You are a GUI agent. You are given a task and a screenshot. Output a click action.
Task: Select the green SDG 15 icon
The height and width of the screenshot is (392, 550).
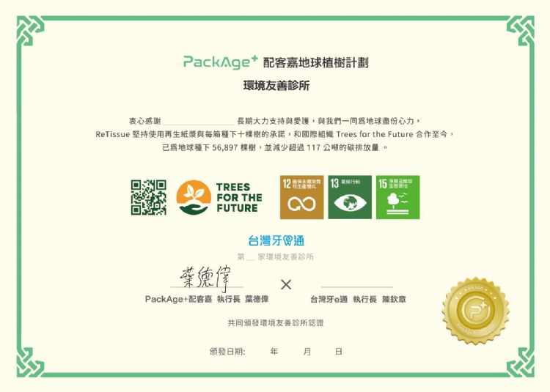pyautogui.click(x=397, y=197)
